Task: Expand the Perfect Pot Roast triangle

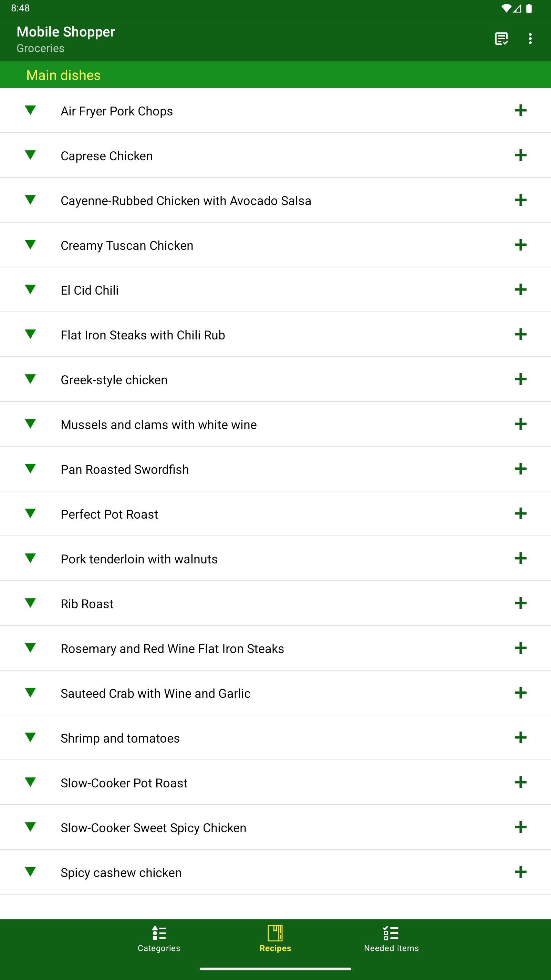Action: click(x=30, y=513)
